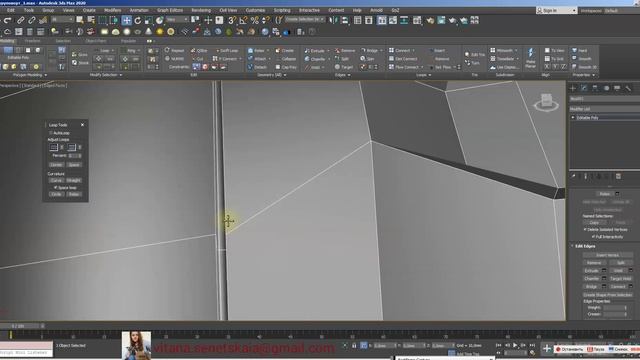The width and height of the screenshot is (640, 360).
Task: Open the Sign In dropdown
Action: [556, 11]
